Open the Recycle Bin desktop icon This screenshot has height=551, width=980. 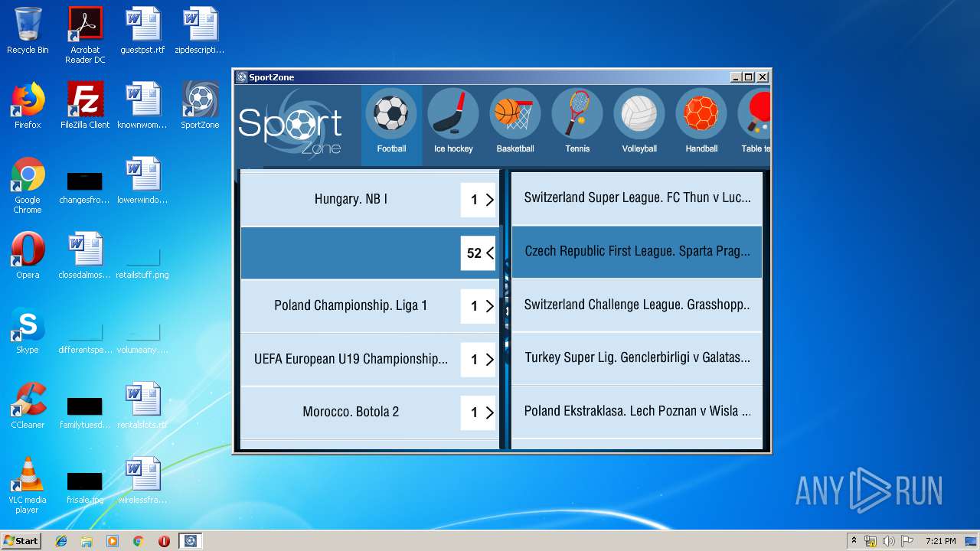click(x=28, y=31)
